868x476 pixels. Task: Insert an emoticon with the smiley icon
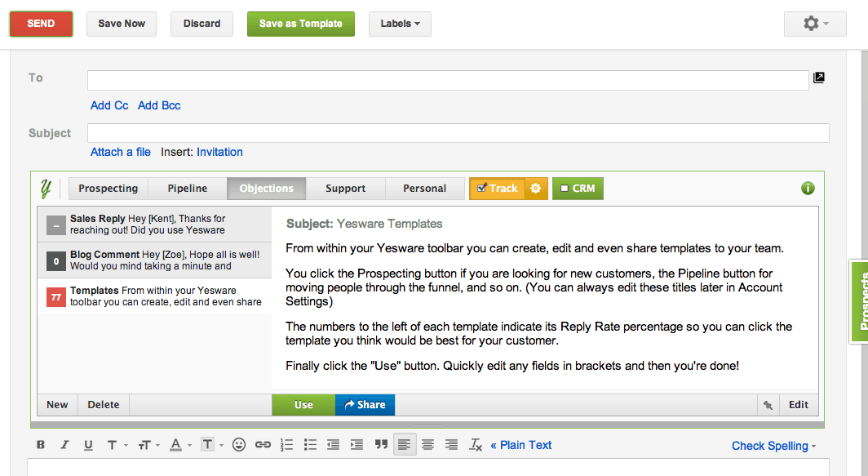coord(239,445)
